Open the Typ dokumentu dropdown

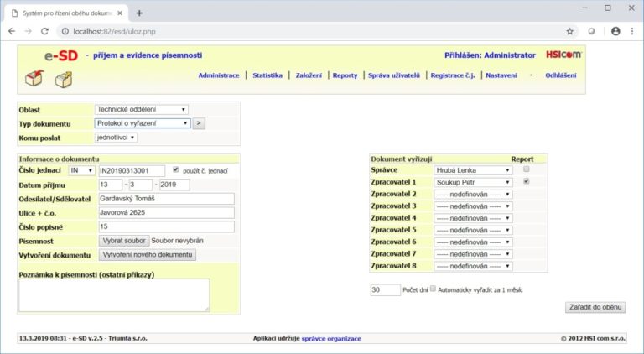(143, 123)
